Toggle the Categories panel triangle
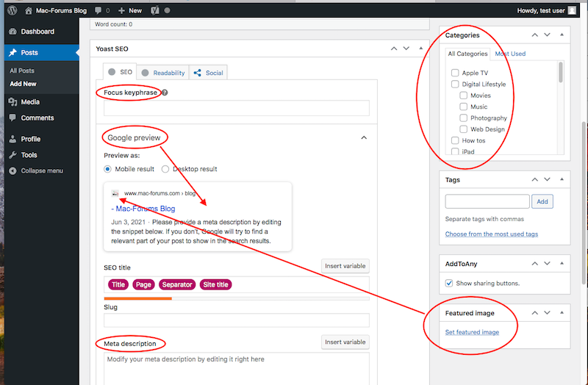This screenshot has width=588, height=385. [562, 35]
